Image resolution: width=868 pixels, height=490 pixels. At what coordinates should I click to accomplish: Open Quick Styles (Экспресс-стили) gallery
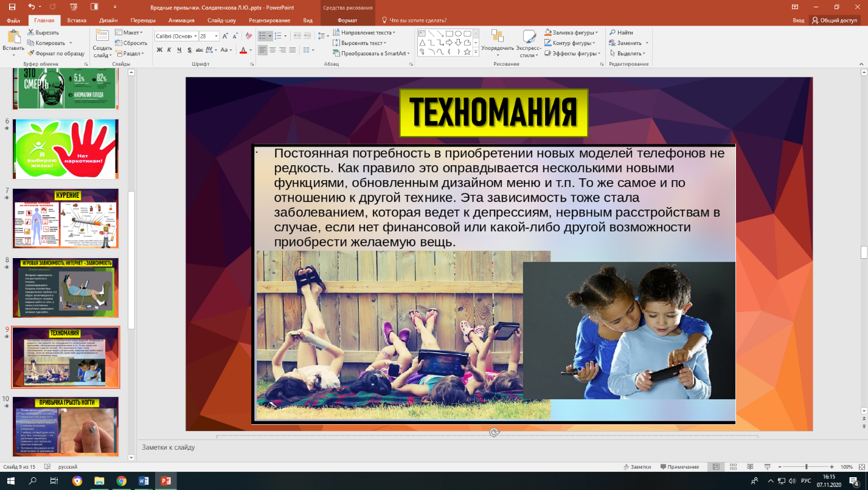(529, 43)
